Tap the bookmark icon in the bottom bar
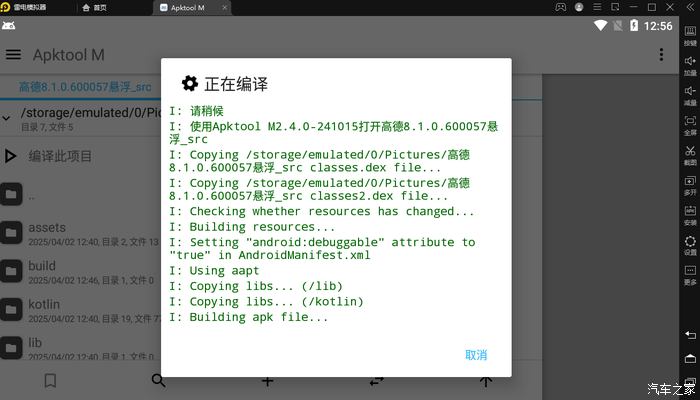 point(50,381)
